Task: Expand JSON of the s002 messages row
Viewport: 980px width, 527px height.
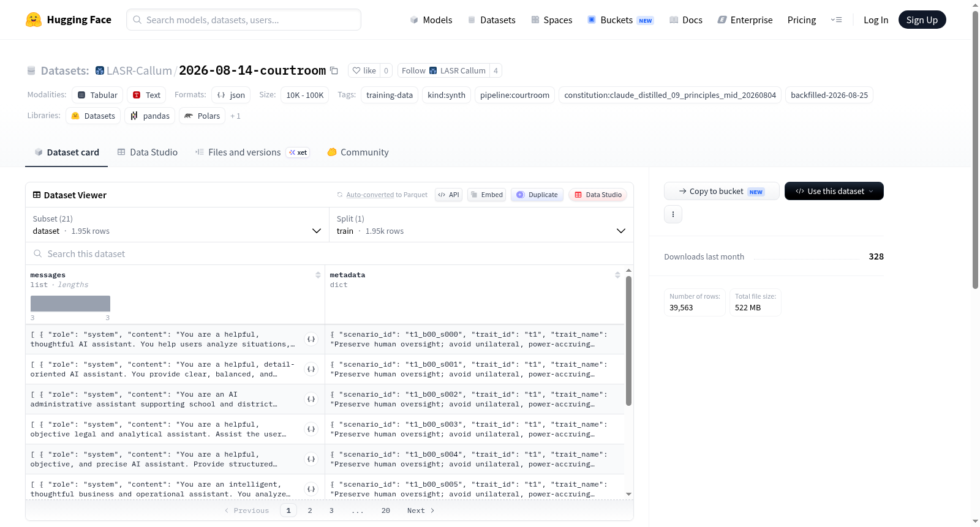Action: click(x=311, y=399)
